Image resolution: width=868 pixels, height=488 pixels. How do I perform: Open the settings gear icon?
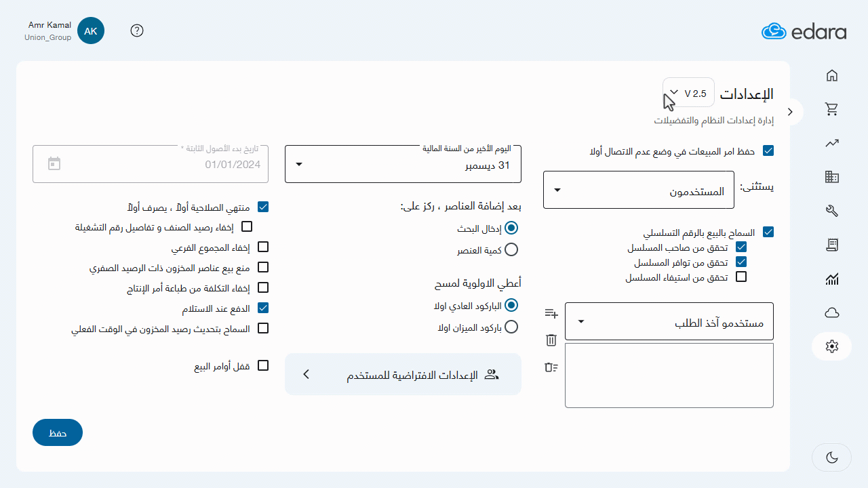pos(832,346)
